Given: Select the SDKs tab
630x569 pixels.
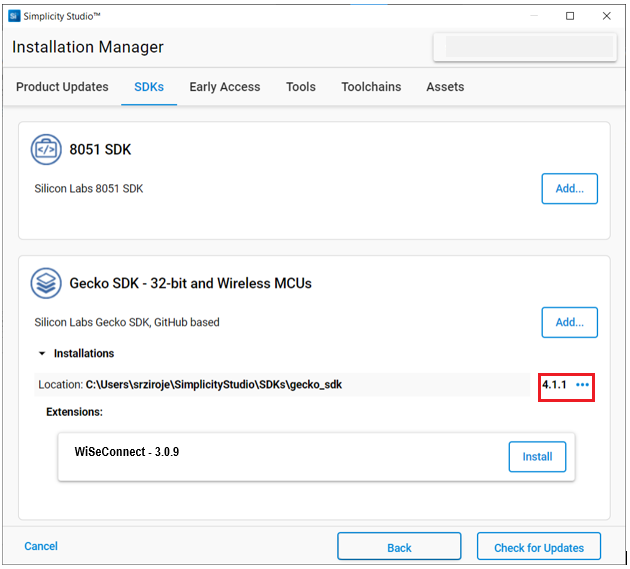Looking at the screenshot, I should point(149,87).
